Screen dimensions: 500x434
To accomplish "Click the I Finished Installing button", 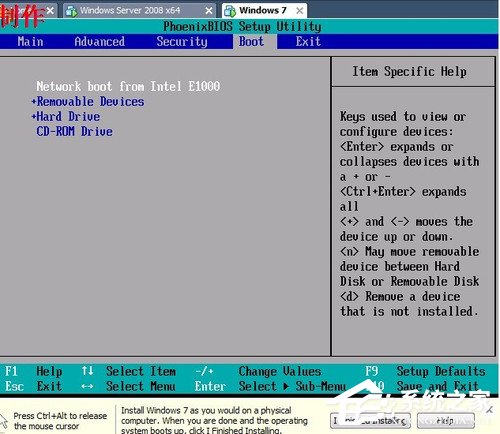I will pyautogui.click(x=370, y=421).
